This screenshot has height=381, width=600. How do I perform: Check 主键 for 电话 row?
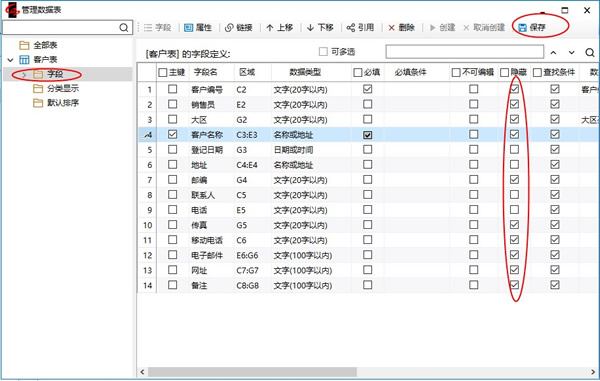point(173,210)
